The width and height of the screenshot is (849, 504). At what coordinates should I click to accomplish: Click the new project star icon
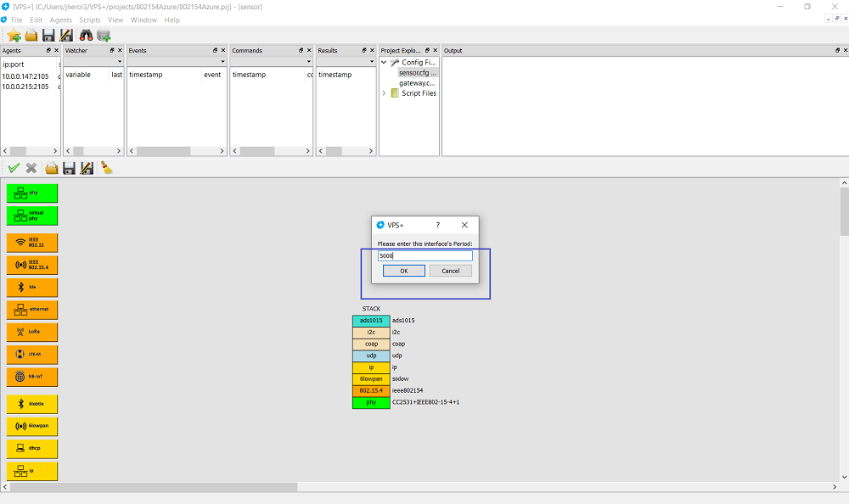[x=14, y=35]
